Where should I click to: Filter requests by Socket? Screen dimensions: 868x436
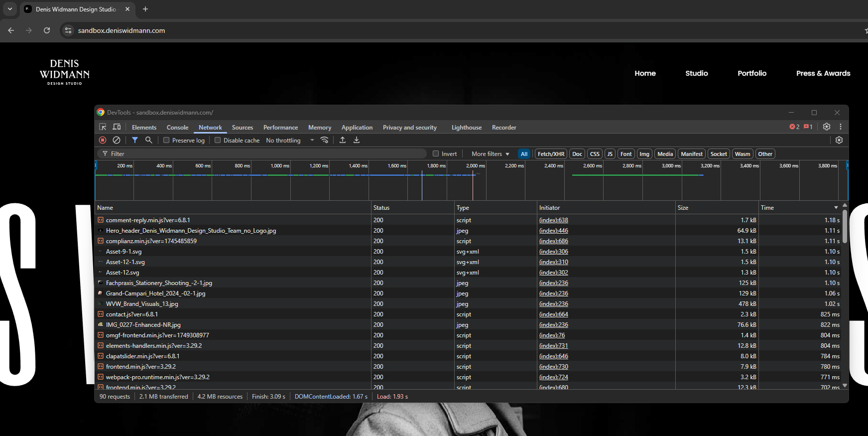point(719,154)
